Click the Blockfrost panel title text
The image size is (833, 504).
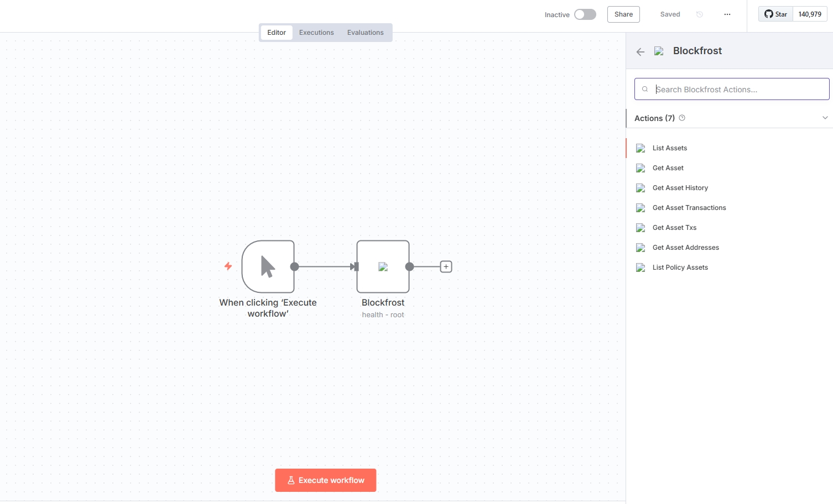tap(697, 51)
